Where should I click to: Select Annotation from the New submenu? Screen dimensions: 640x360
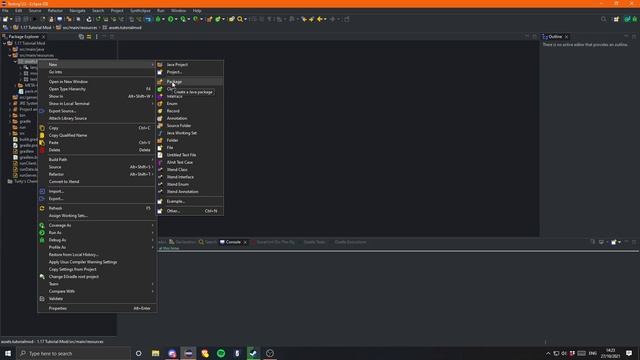point(190,118)
